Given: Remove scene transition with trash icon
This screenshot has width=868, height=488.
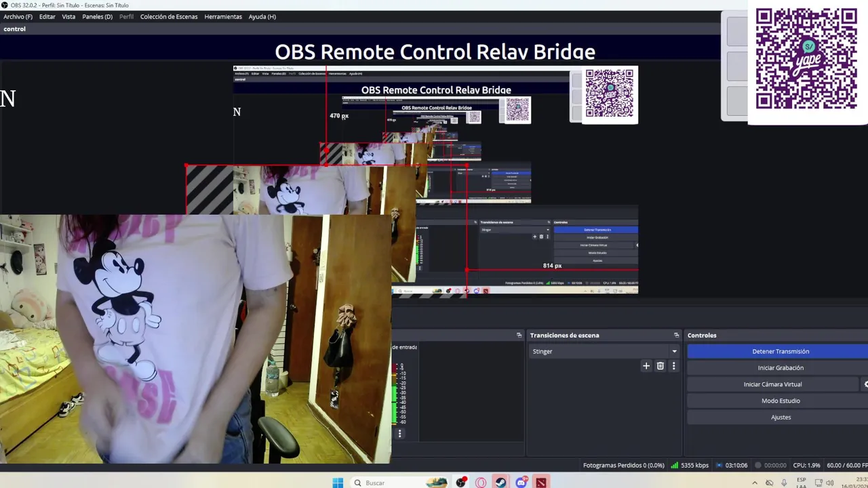Looking at the screenshot, I should point(660,366).
